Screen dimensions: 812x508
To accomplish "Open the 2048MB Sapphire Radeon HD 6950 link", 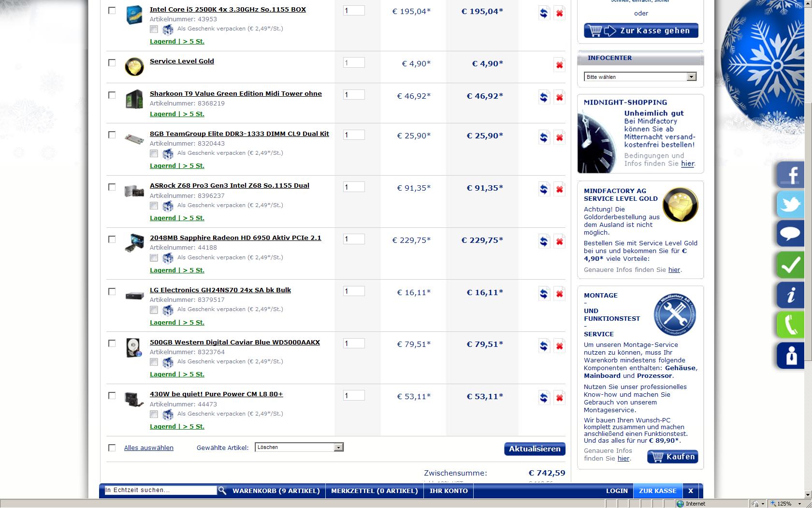I will (x=235, y=238).
